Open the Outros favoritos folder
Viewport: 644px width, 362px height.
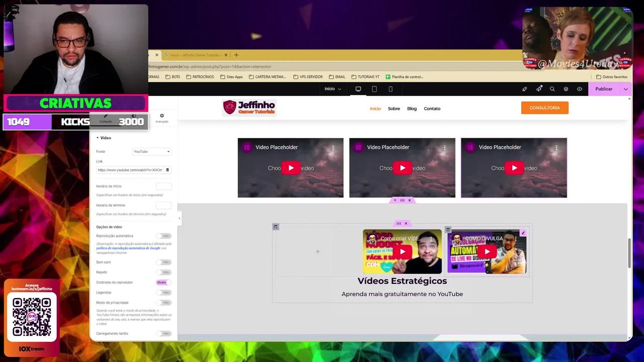pyautogui.click(x=612, y=77)
